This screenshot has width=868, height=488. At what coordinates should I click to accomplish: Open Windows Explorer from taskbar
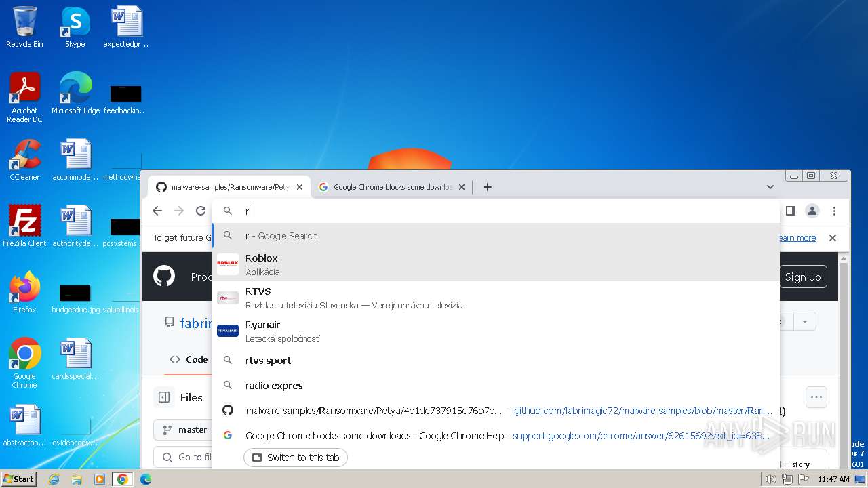(x=77, y=479)
